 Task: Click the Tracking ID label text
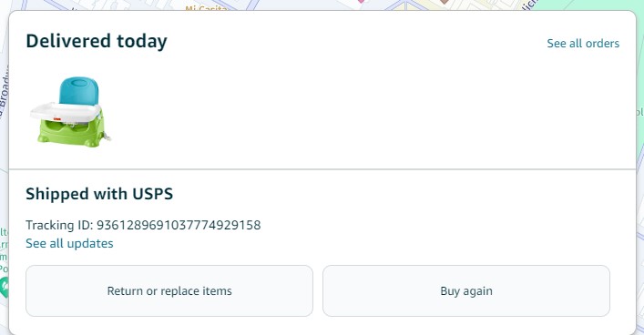pos(60,225)
